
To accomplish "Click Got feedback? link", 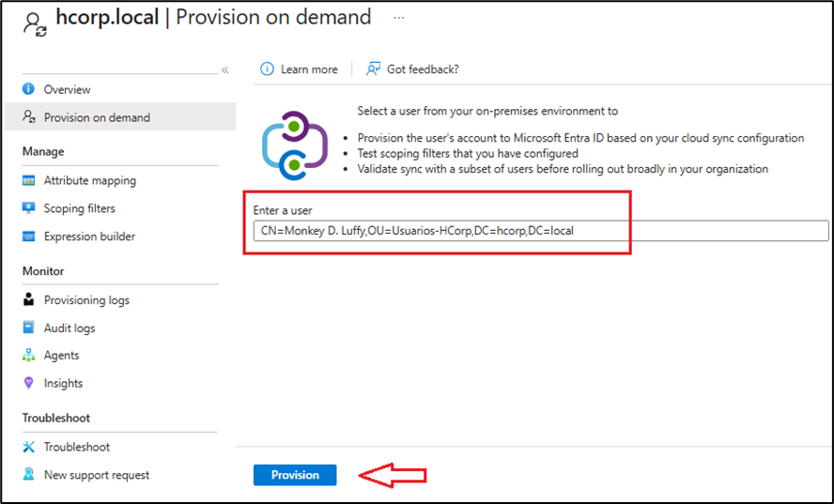I will [423, 69].
